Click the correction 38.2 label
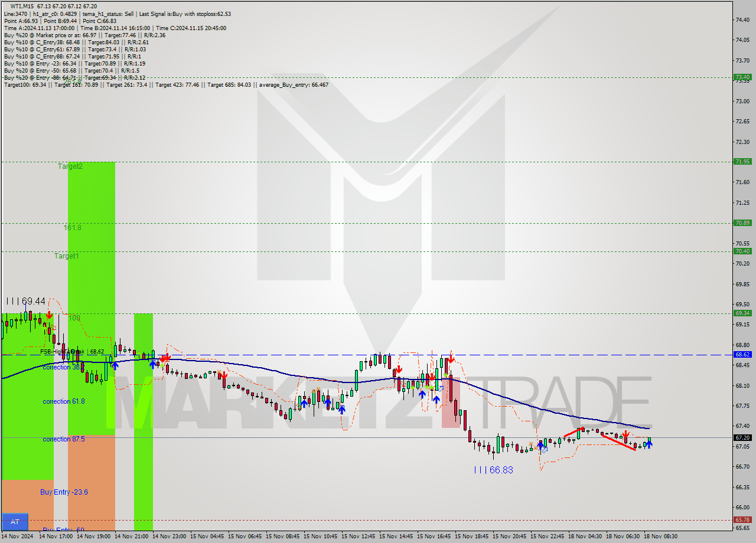 pos(63,367)
